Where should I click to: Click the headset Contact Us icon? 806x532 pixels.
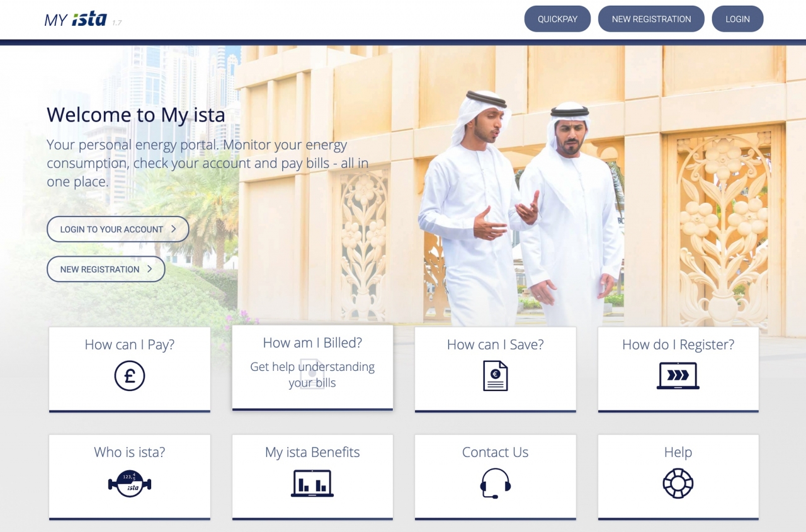496,484
